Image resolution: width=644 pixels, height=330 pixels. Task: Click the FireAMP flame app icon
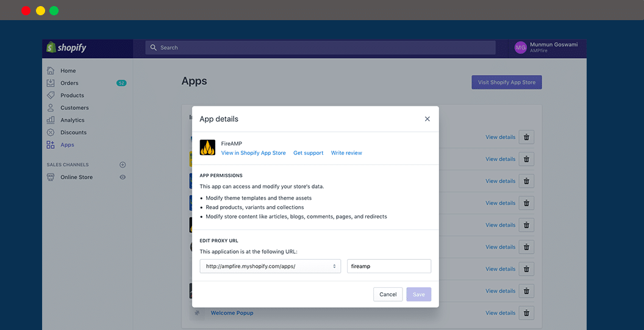pos(207,148)
